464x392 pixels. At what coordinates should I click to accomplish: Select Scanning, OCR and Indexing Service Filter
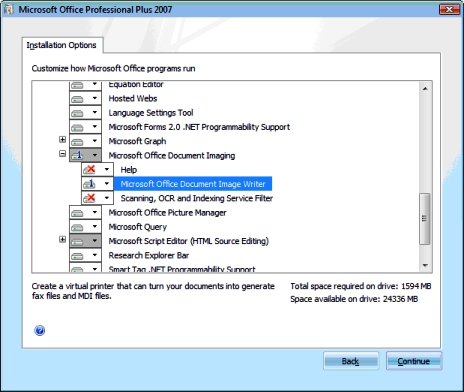click(197, 199)
